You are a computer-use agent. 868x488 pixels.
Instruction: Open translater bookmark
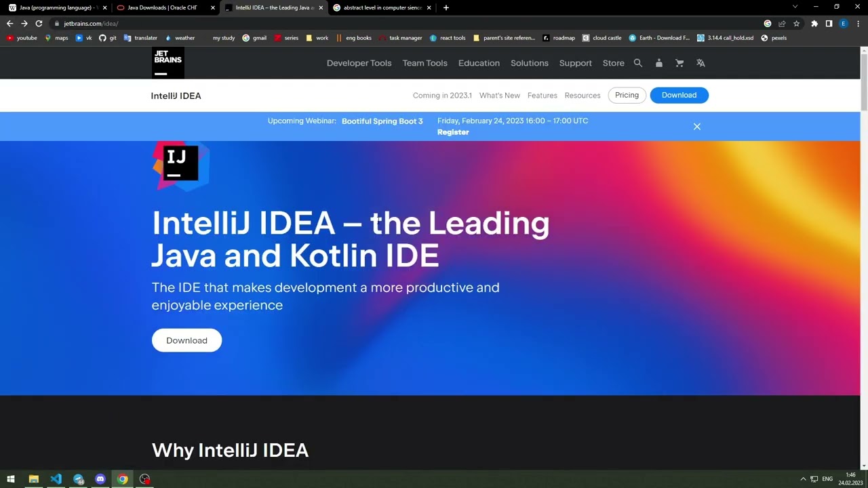(140, 38)
